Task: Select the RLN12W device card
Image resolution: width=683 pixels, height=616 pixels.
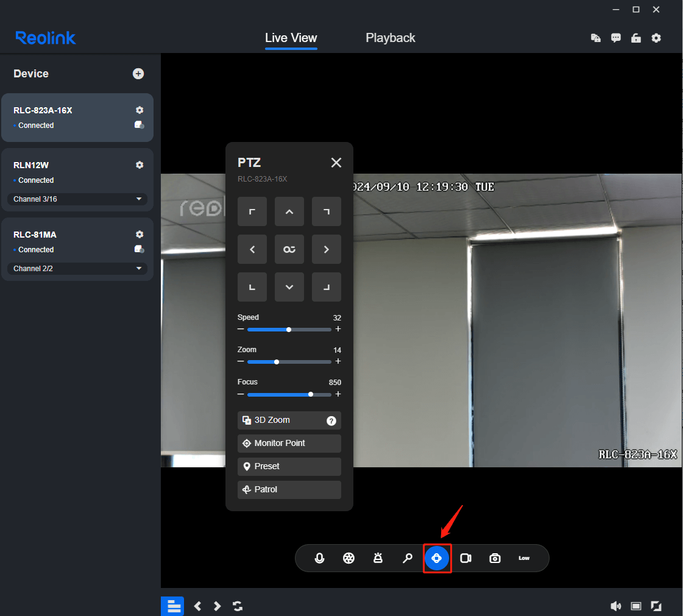Action: click(x=77, y=180)
